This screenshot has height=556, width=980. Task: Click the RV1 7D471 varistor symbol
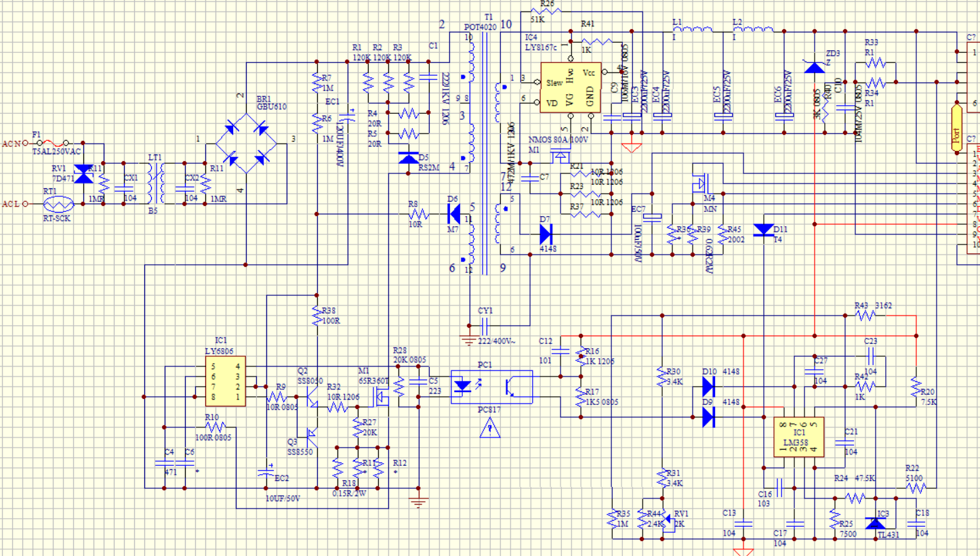pyautogui.click(x=83, y=175)
